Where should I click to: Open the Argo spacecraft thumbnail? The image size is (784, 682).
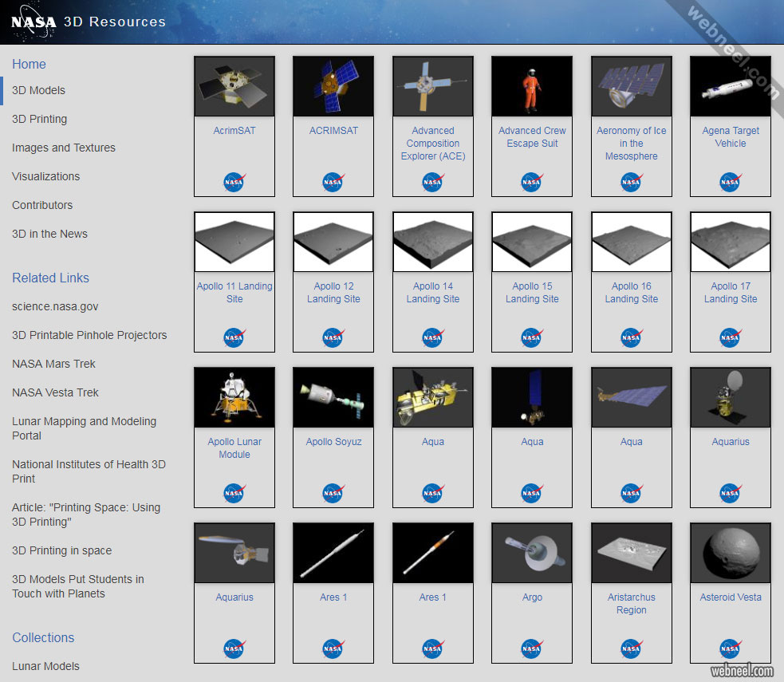click(x=532, y=553)
